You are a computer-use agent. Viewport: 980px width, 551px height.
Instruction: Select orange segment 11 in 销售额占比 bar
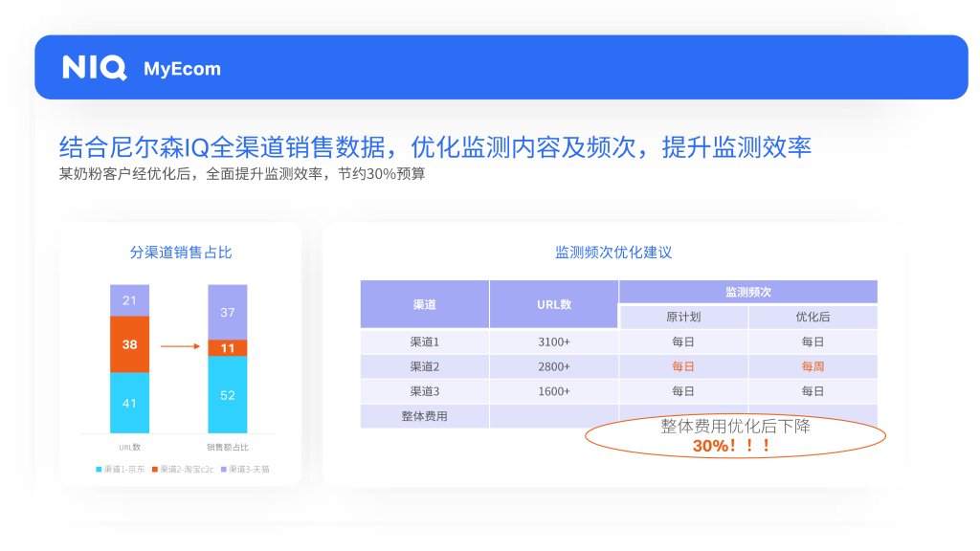coord(228,348)
